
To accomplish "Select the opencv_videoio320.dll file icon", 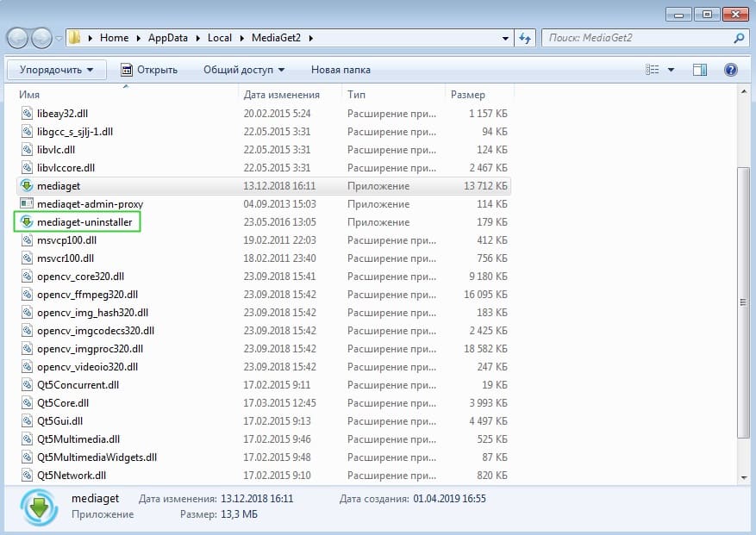I will click(x=27, y=367).
